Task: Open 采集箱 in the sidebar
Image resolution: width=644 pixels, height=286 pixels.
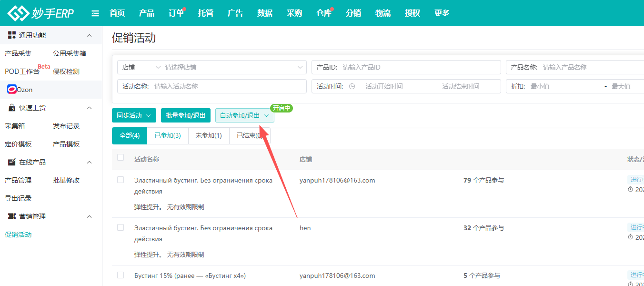Action: (x=15, y=126)
